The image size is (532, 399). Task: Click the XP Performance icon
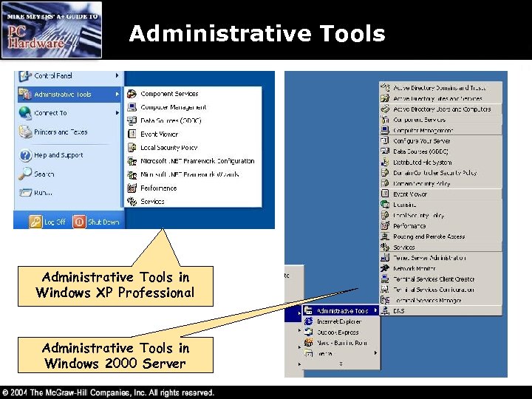click(132, 188)
